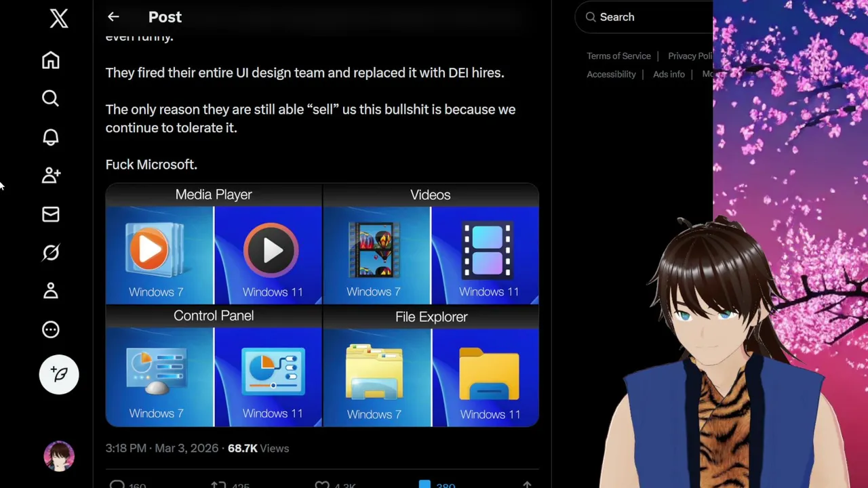Click the search magnifier icon in search box
The height and width of the screenshot is (488, 868).
pos(591,17)
